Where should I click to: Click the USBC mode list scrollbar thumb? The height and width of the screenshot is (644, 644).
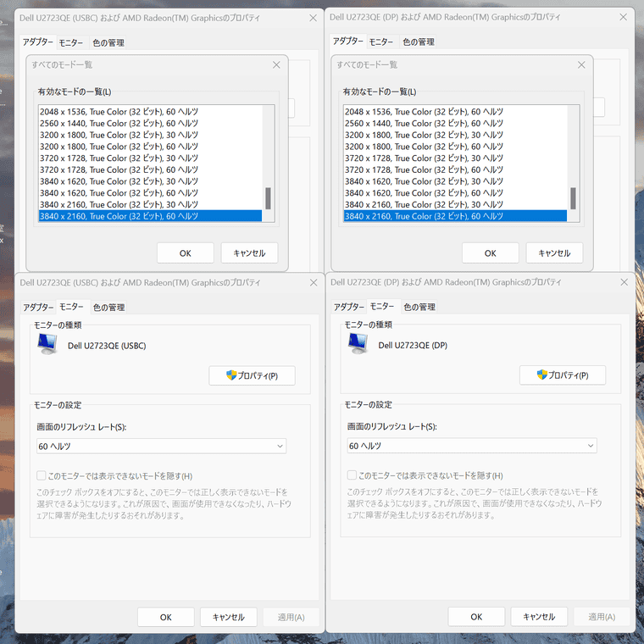pyautogui.click(x=269, y=198)
